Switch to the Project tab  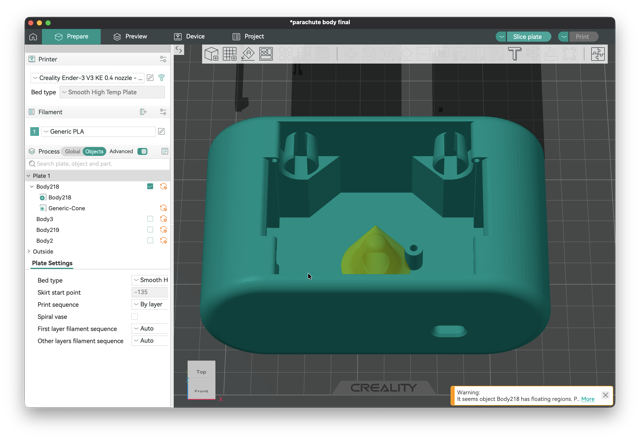coord(248,37)
